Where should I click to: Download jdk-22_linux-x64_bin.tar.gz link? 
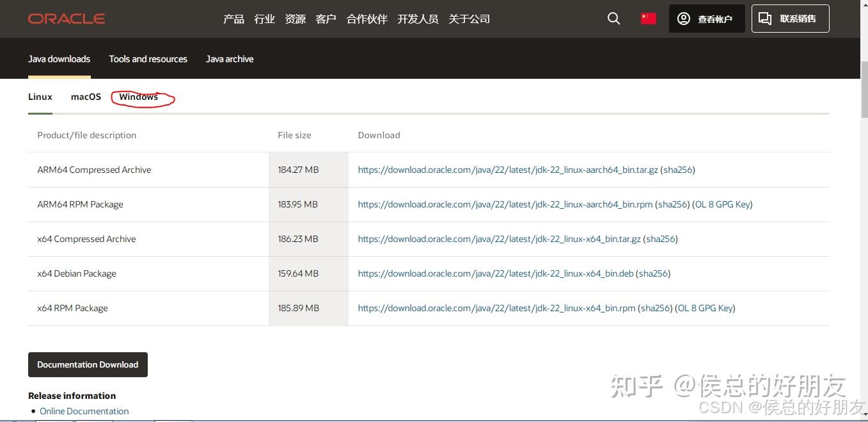[x=499, y=239]
